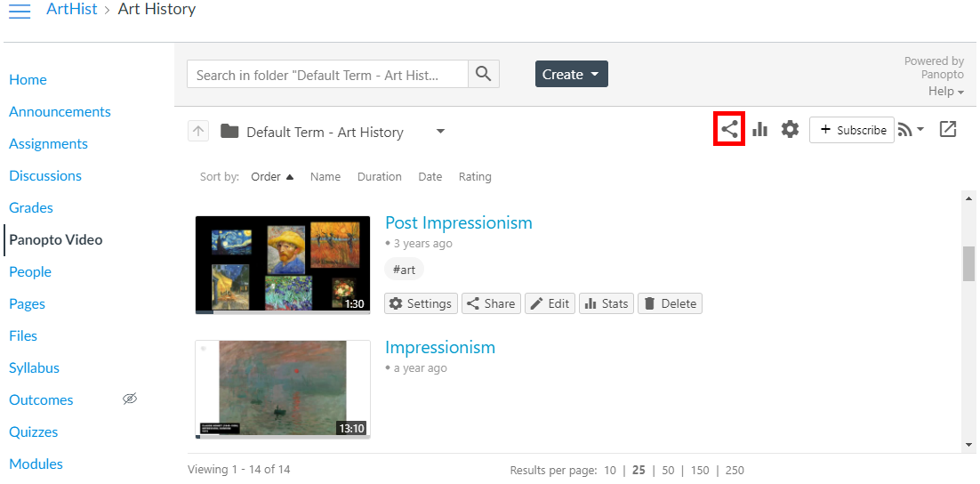Click the folder icon beside Default Term
The width and height of the screenshot is (980, 484).
click(x=229, y=132)
